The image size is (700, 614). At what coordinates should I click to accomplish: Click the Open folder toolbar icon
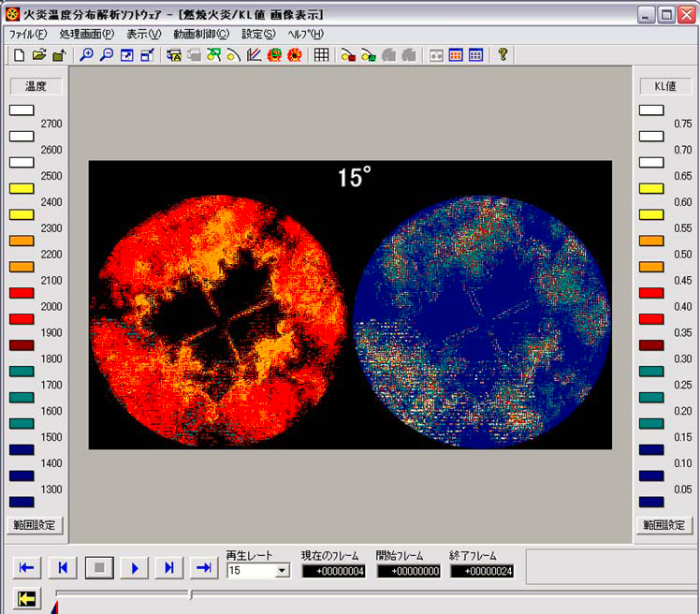39,55
